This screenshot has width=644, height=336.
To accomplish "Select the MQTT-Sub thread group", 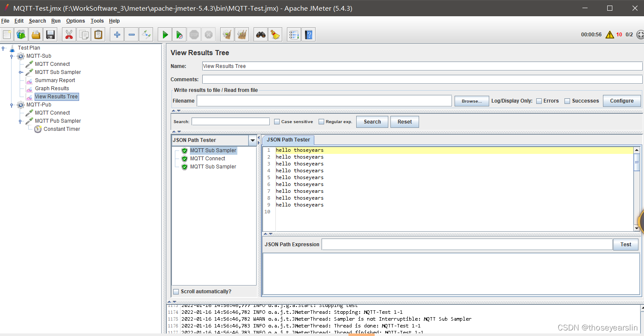I will (38, 56).
